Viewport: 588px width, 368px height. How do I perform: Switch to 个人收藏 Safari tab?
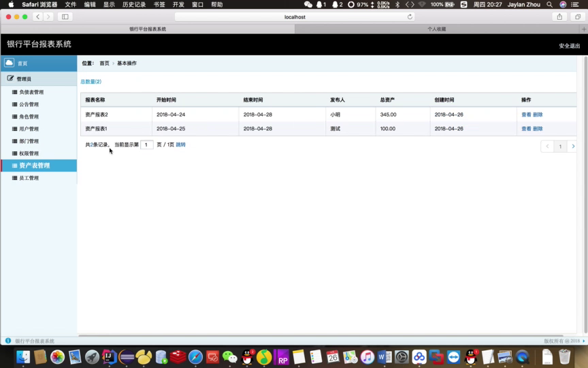click(436, 29)
